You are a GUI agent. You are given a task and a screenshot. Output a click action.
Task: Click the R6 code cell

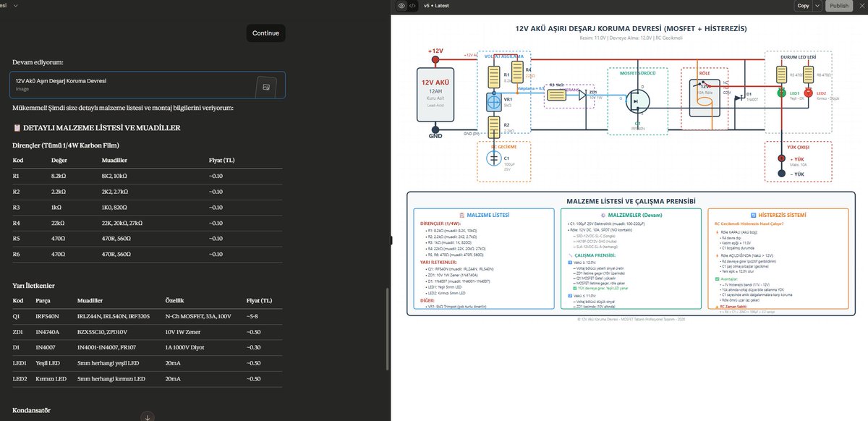17,255
